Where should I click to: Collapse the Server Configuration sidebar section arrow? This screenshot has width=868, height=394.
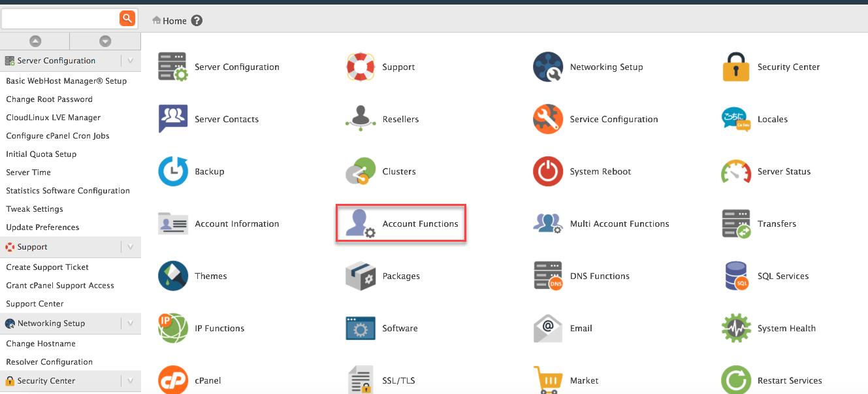[131, 61]
